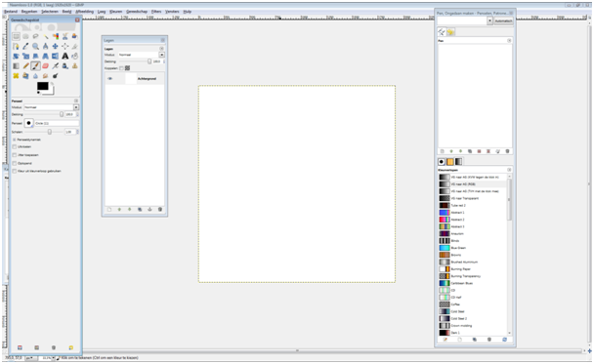Edit gradient icon below gradient list
The height and width of the screenshot is (364, 594).
pyautogui.click(x=445, y=340)
